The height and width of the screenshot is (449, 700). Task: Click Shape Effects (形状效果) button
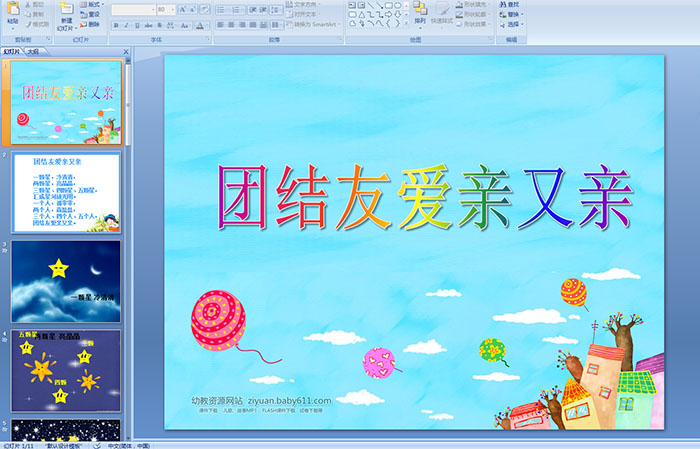point(472,24)
